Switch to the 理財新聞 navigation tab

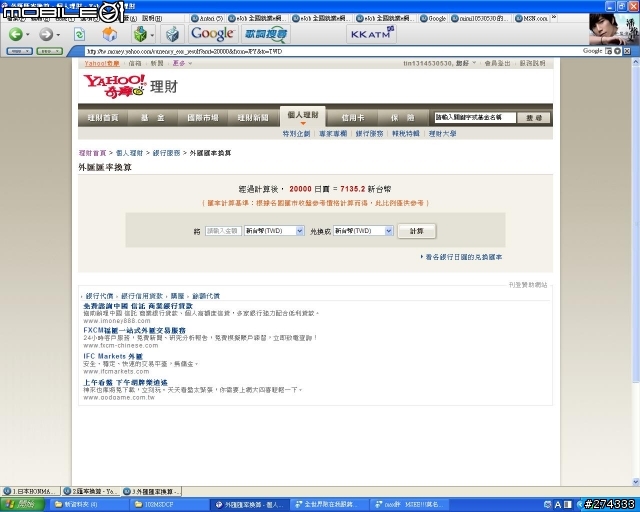(253, 118)
